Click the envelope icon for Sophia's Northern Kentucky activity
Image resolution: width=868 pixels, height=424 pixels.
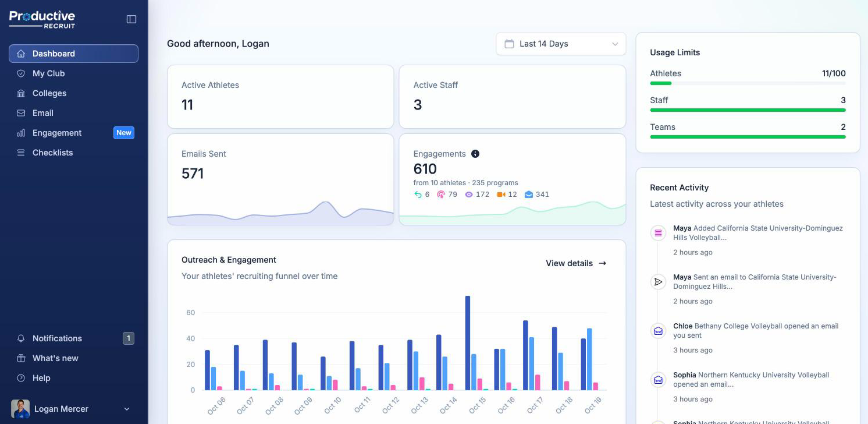[658, 380]
